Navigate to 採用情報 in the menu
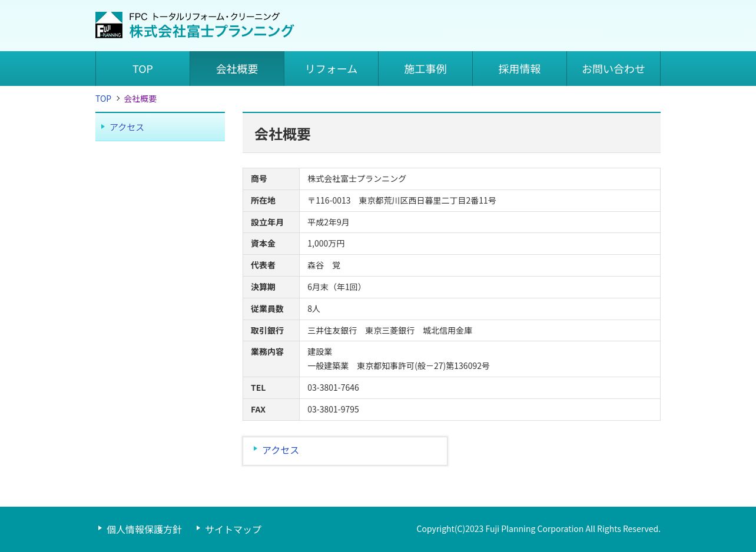Image resolution: width=756 pixels, height=552 pixels. [519, 69]
